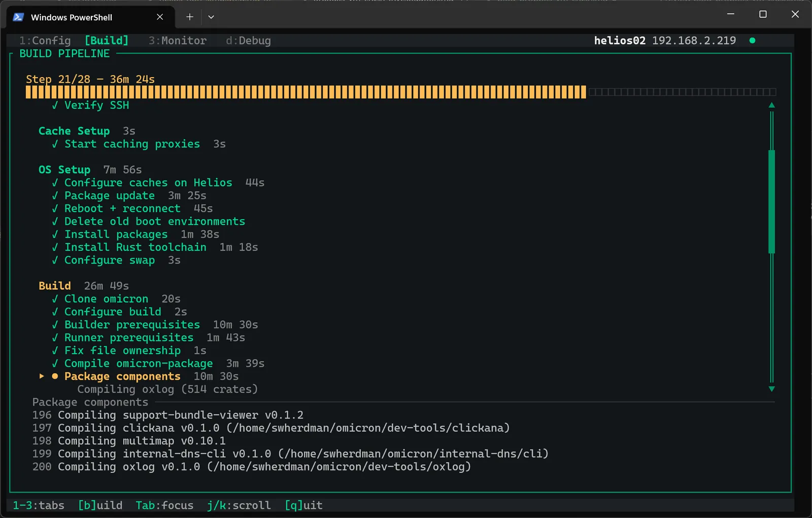Open a new terminal tab

189,17
